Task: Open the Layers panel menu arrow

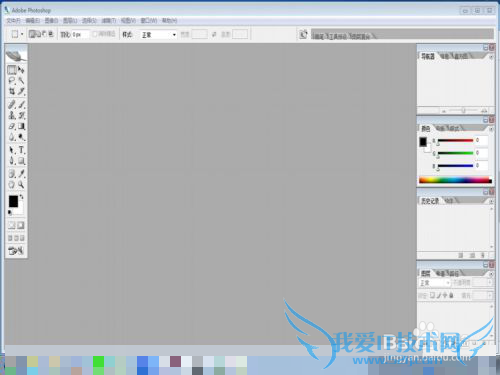Action: [491, 274]
